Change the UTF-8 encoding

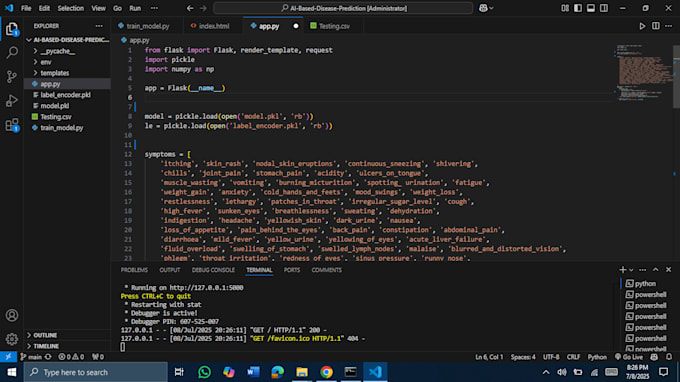coord(551,357)
